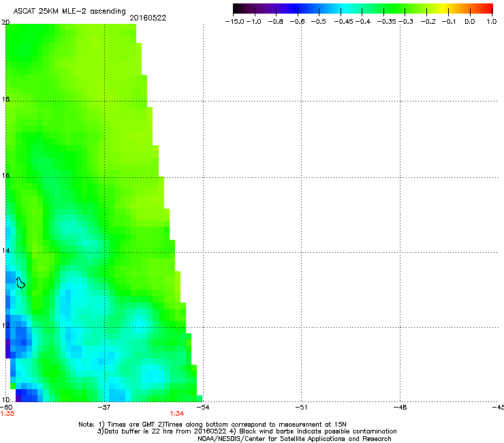Click the longitude axis label "-57"
Image resolution: width=504 pixels, height=443 pixels.
pos(104,408)
